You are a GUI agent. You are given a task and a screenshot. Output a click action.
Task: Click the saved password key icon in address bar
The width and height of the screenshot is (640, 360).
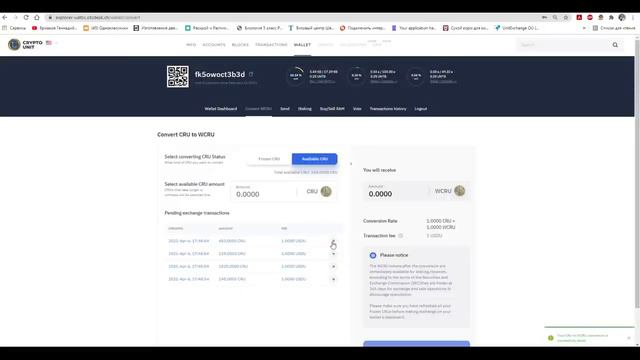tap(544, 18)
